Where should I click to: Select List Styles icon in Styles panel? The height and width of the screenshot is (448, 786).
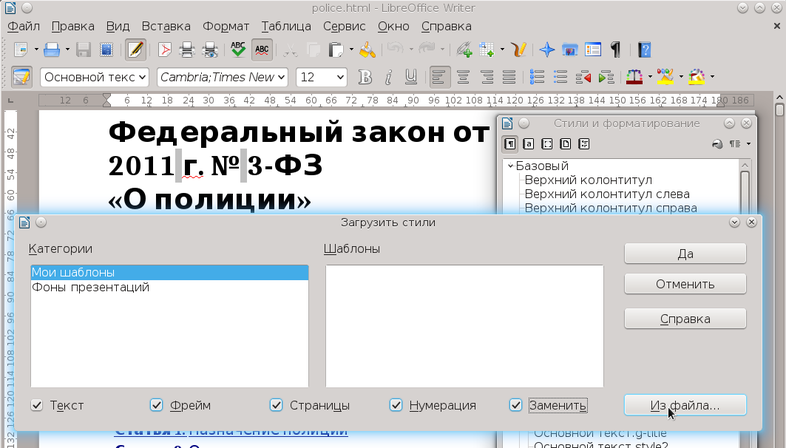click(x=584, y=144)
